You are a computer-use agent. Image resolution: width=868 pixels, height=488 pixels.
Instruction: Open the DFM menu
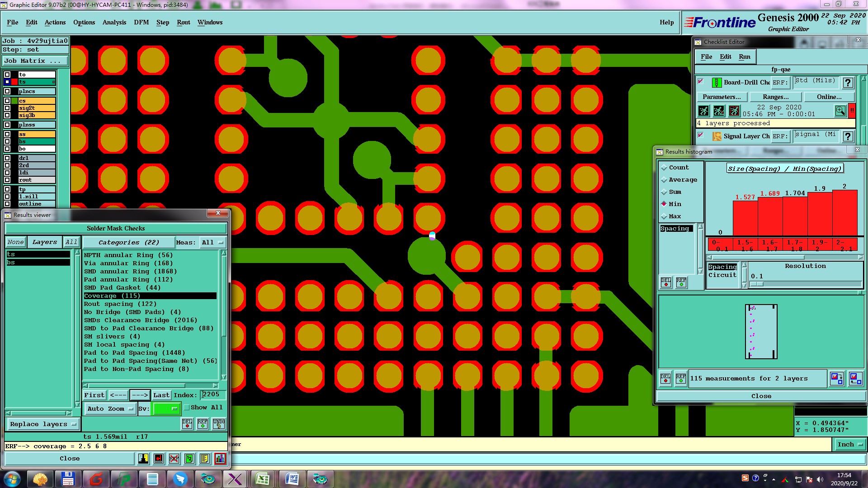click(141, 22)
